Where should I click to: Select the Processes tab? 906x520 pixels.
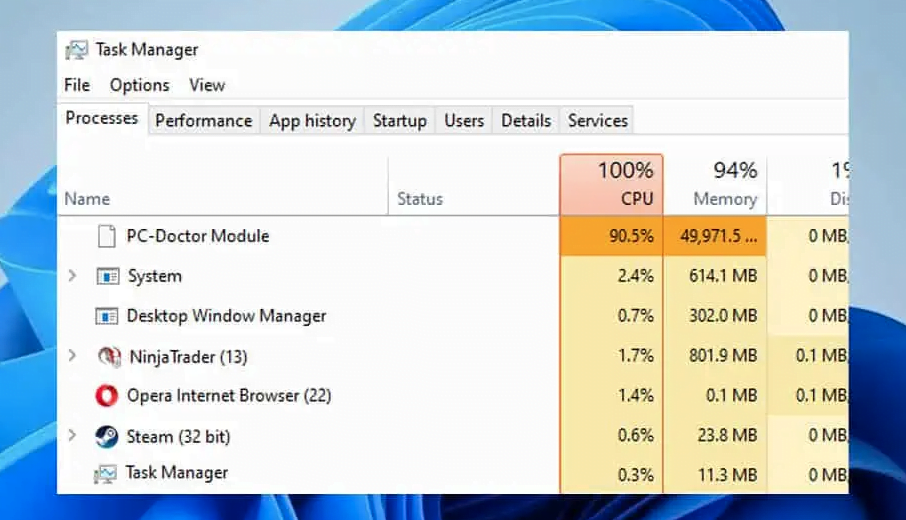[x=102, y=118]
